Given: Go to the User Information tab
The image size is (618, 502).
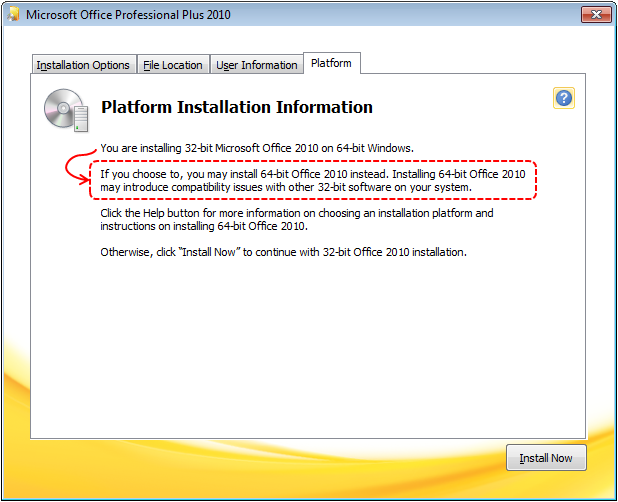Looking at the screenshot, I should 257,64.
